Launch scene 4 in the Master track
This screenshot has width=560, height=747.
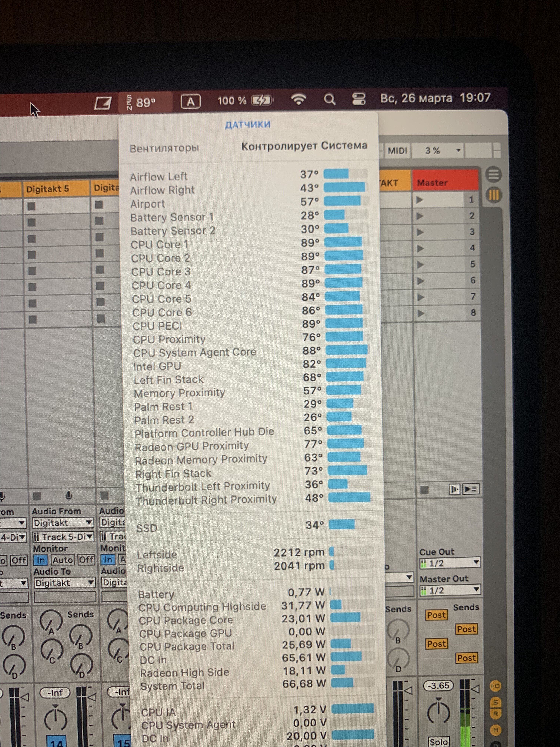[420, 249]
